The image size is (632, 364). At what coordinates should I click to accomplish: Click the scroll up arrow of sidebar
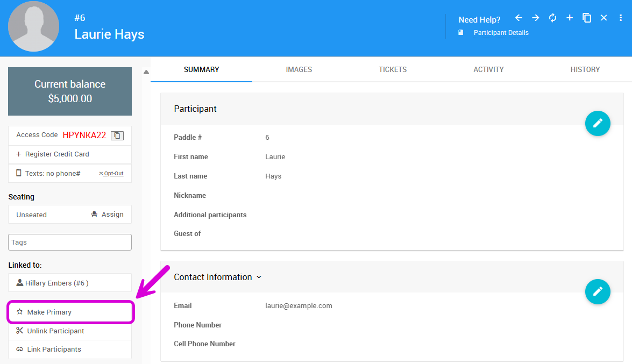(x=146, y=72)
